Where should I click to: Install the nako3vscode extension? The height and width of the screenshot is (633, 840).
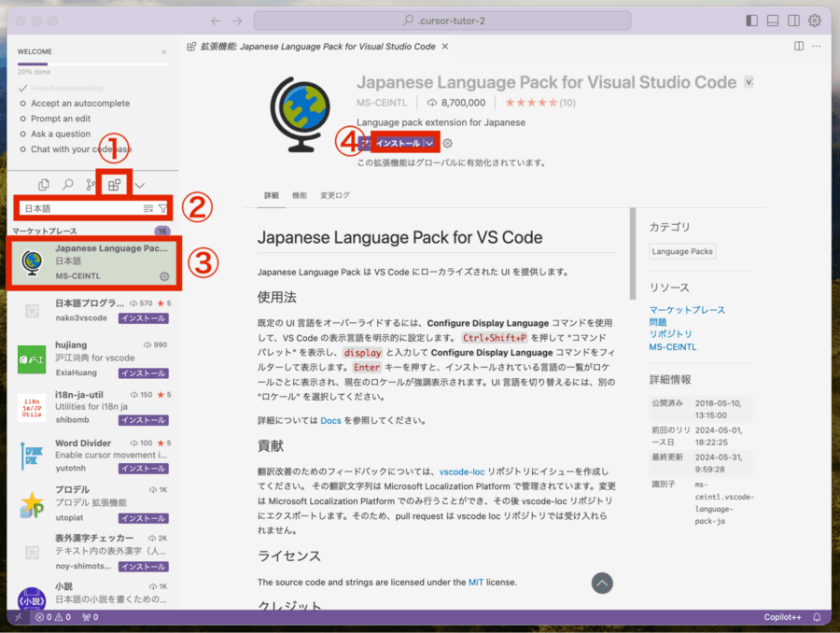tap(144, 318)
